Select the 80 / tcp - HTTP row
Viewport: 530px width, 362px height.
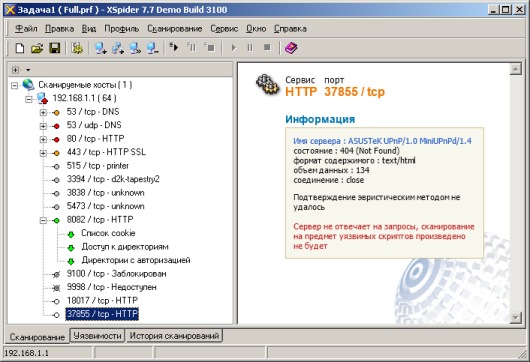(x=96, y=139)
